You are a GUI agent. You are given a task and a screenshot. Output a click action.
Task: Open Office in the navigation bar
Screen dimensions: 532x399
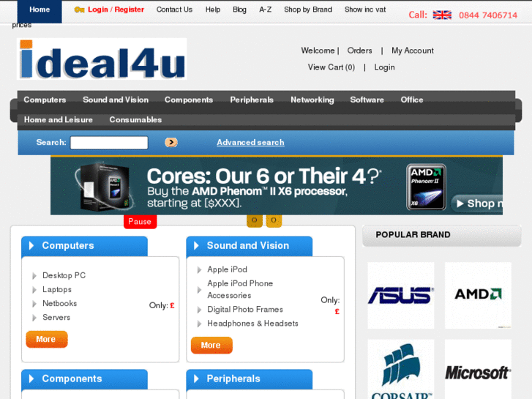pyautogui.click(x=412, y=100)
